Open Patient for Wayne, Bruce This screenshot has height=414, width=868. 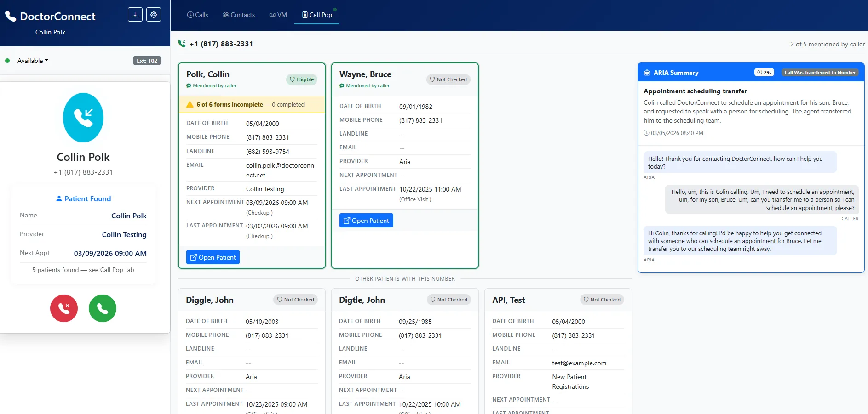[366, 221]
